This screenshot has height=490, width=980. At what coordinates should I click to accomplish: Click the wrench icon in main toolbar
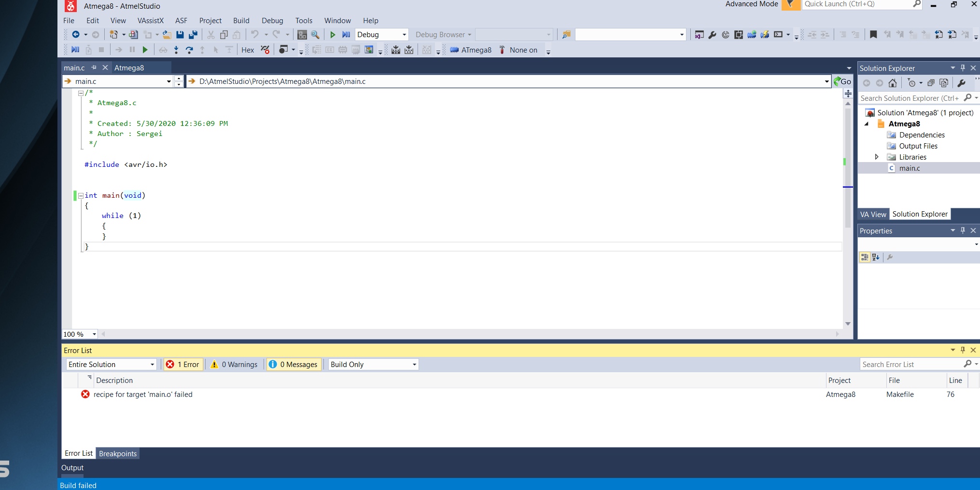712,35
